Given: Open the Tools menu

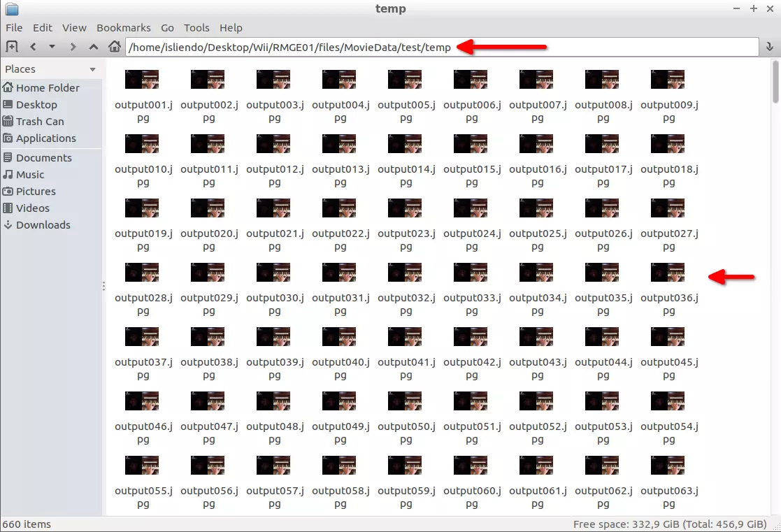Looking at the screenshot, I should point(196,28).
